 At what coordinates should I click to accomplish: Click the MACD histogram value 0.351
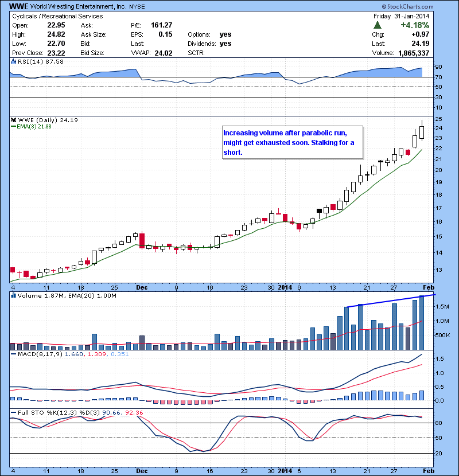point(120,354)
